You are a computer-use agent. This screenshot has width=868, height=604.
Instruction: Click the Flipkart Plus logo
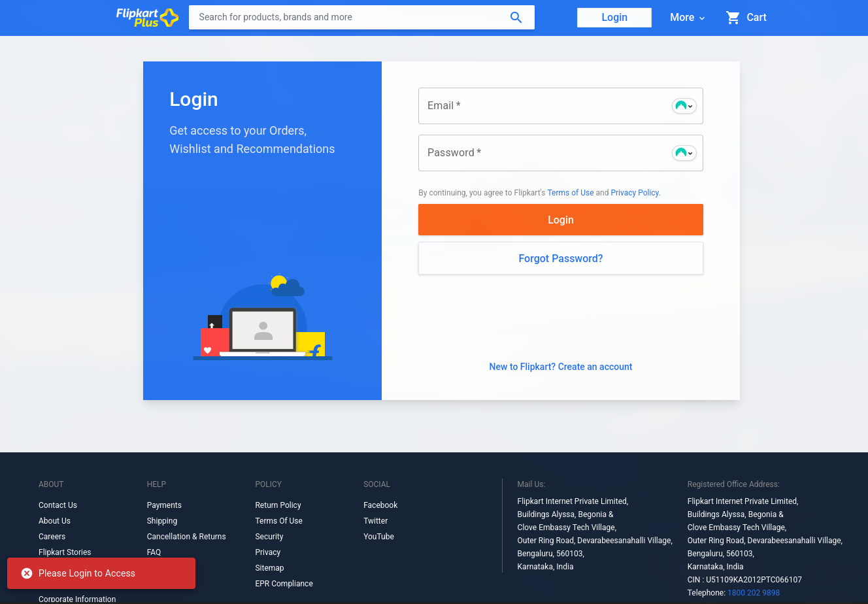[x=146, y=18]
